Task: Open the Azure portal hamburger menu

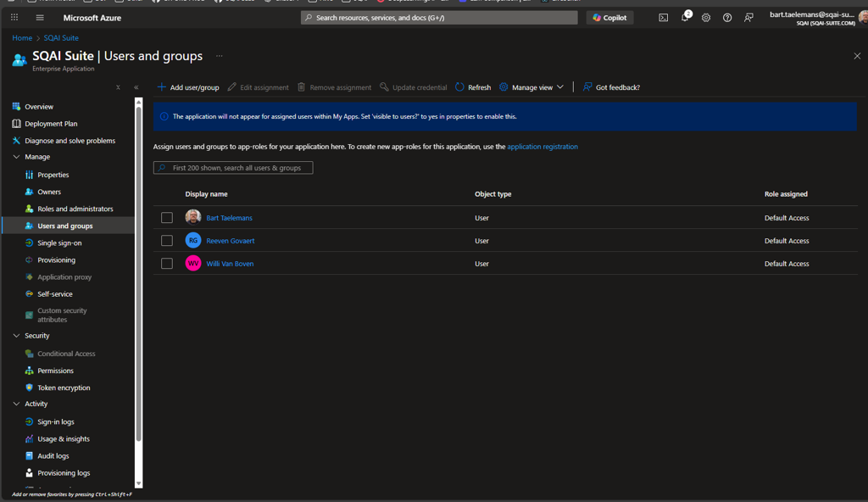Action: 40,18
